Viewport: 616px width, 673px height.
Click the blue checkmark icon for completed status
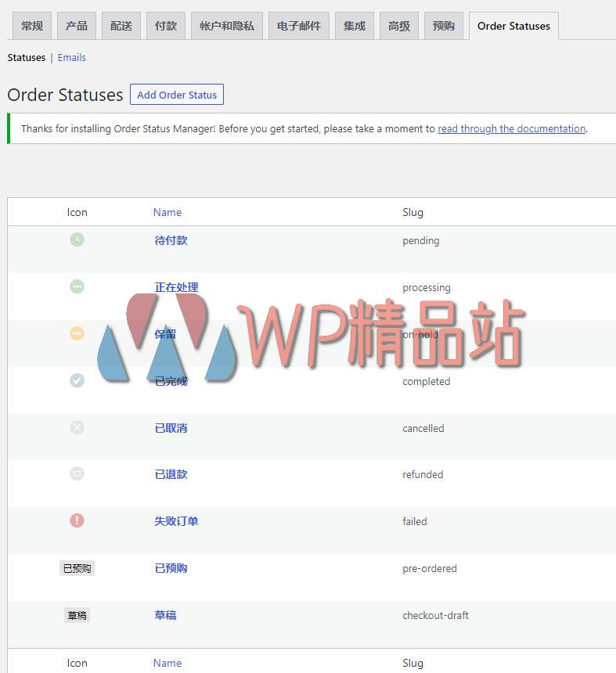tap(77, 380)
